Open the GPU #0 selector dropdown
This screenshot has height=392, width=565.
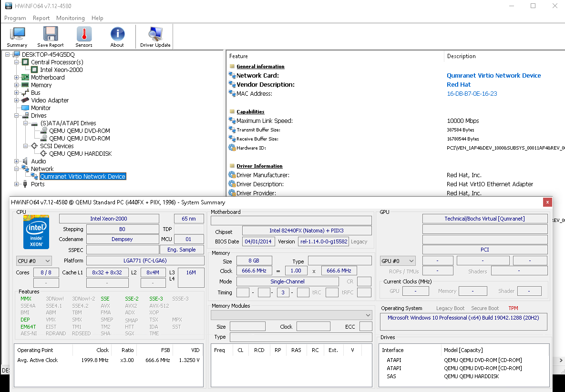397,261
